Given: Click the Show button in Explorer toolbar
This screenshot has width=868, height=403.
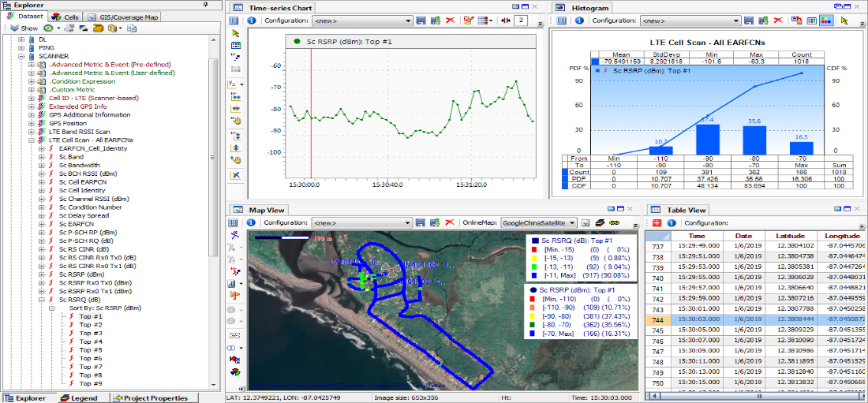Looking at the screenshot, I should click(24, 28).
